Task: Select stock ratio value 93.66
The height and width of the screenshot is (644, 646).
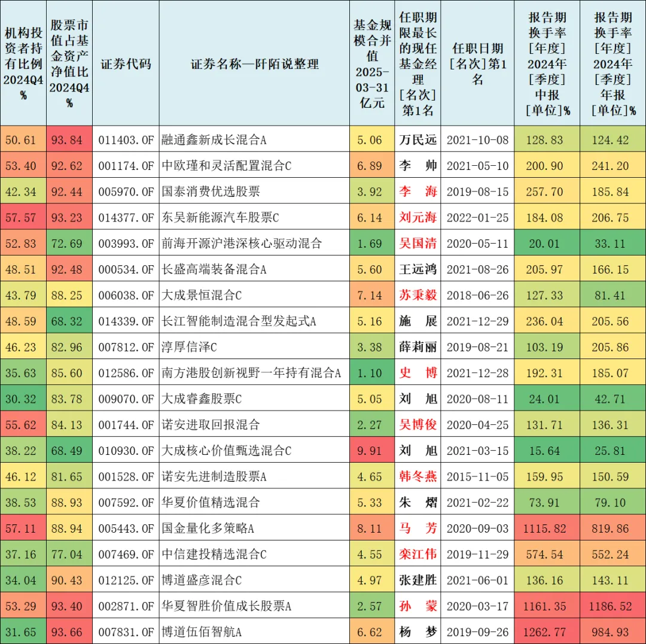Action: coord(67,632)
